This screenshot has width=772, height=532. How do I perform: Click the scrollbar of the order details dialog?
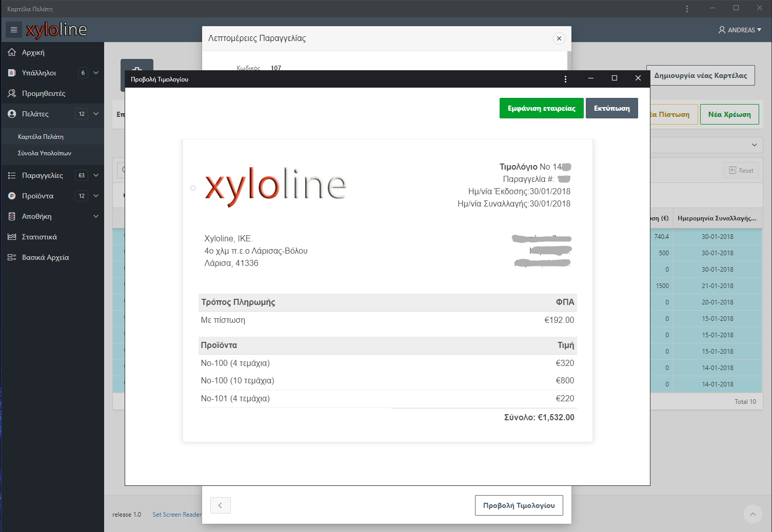[569, 60]
